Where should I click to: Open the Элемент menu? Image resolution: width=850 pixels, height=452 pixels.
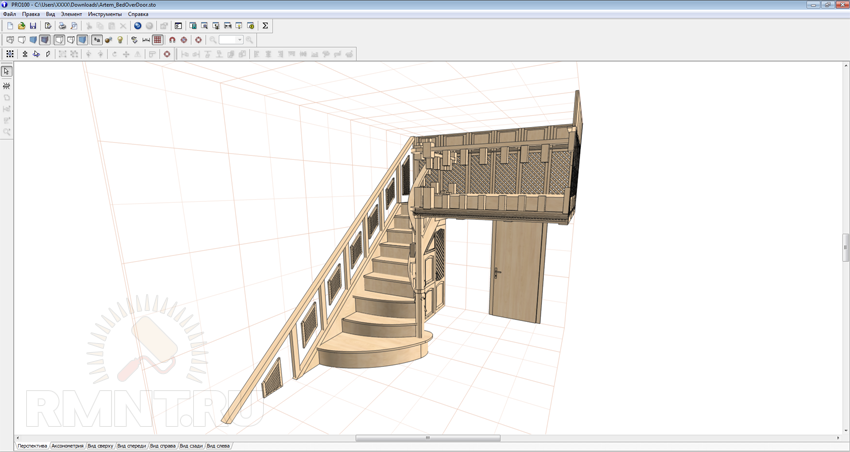pyautogui.click(x=71, y=14)
